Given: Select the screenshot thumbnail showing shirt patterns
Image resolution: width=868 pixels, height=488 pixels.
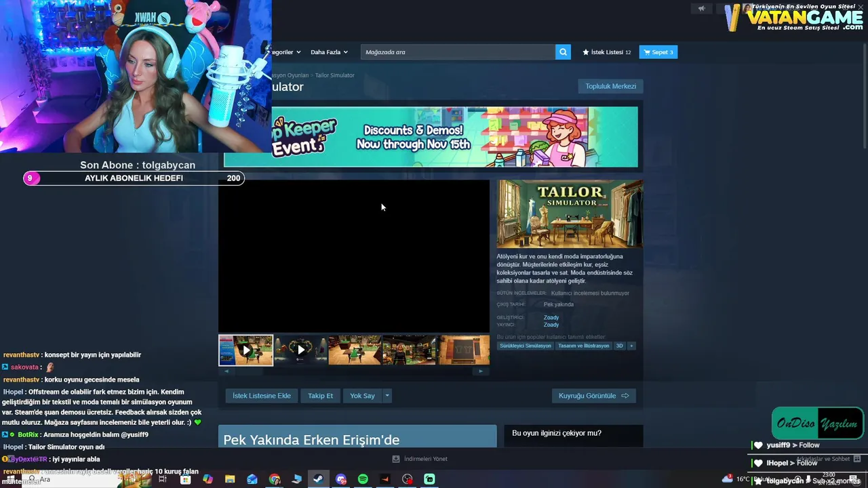Looking at the screenshot, I should pos(464,350).
